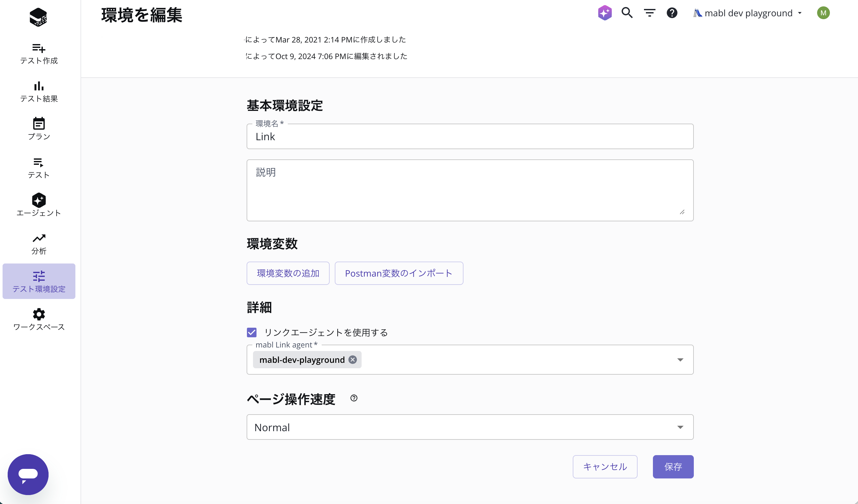The image size is (858, 504).
Task: Click the 保存 button
Action: pos(673,467)
